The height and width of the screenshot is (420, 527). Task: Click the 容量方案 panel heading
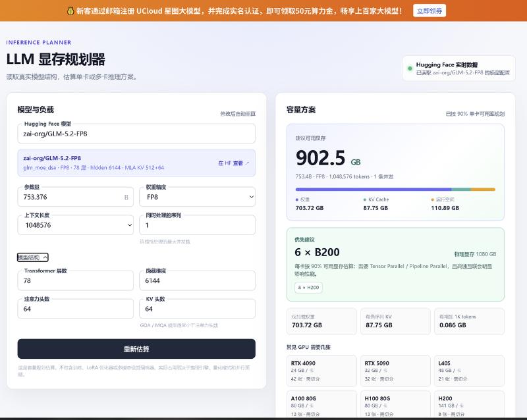pyautogui.click(x=301, y=109)
